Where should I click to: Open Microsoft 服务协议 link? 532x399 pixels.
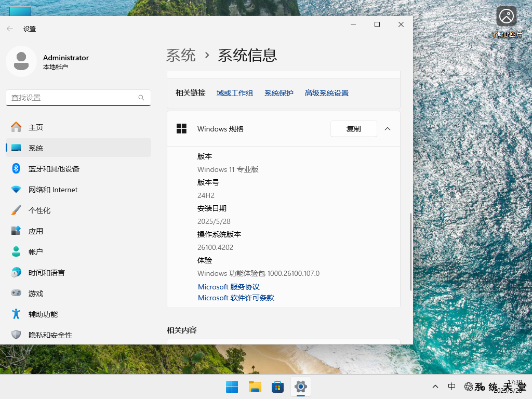pyautogui.click(x=229, y=287)
